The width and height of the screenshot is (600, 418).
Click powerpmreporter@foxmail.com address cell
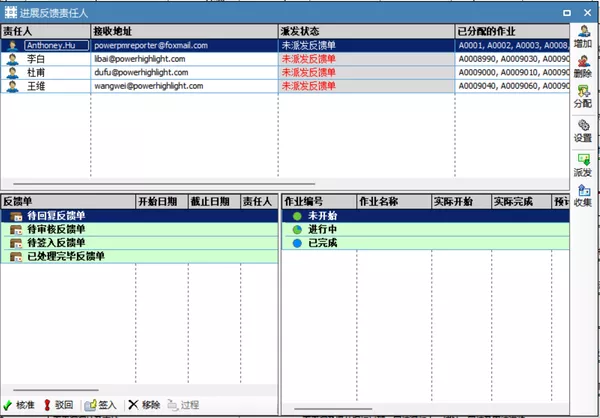click(184, 46)
